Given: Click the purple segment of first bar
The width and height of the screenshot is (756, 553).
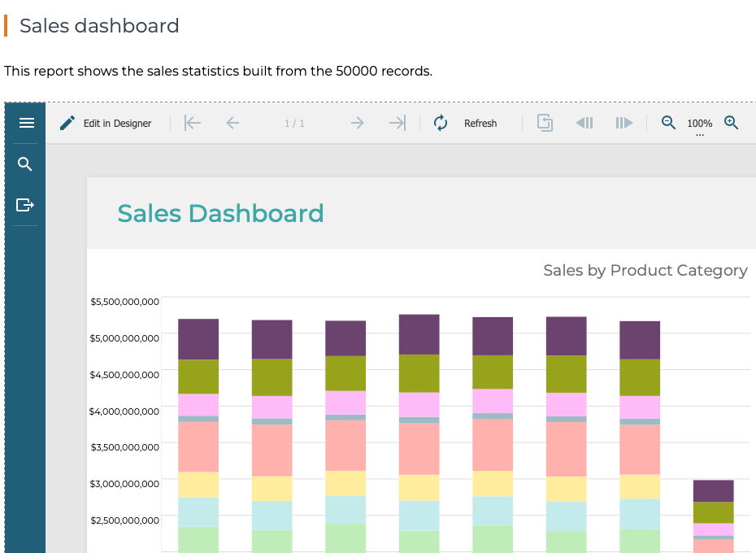Looking at the screenshot, I should pyautogui.click(x=198, y=339).
